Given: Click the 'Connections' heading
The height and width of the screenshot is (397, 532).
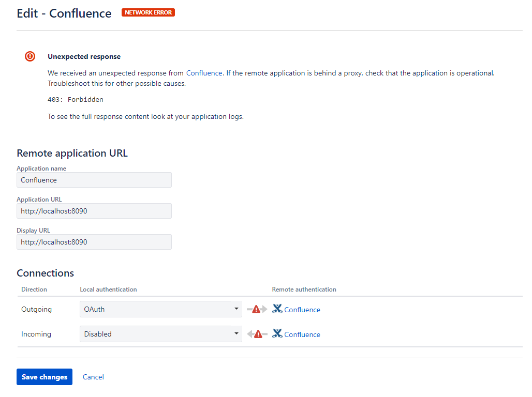Looking at the screenshot, I should 45,273.
